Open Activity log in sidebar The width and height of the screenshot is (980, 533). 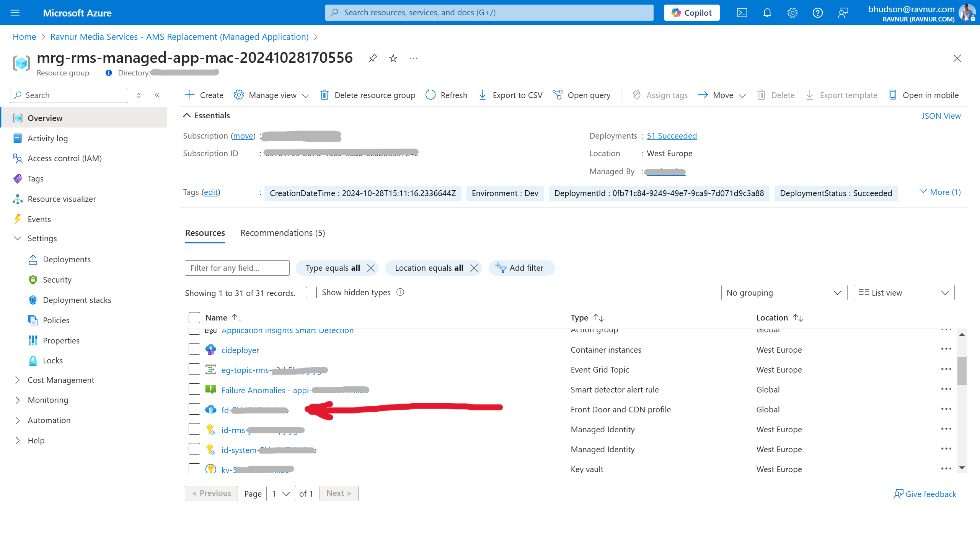coord(47,138)
